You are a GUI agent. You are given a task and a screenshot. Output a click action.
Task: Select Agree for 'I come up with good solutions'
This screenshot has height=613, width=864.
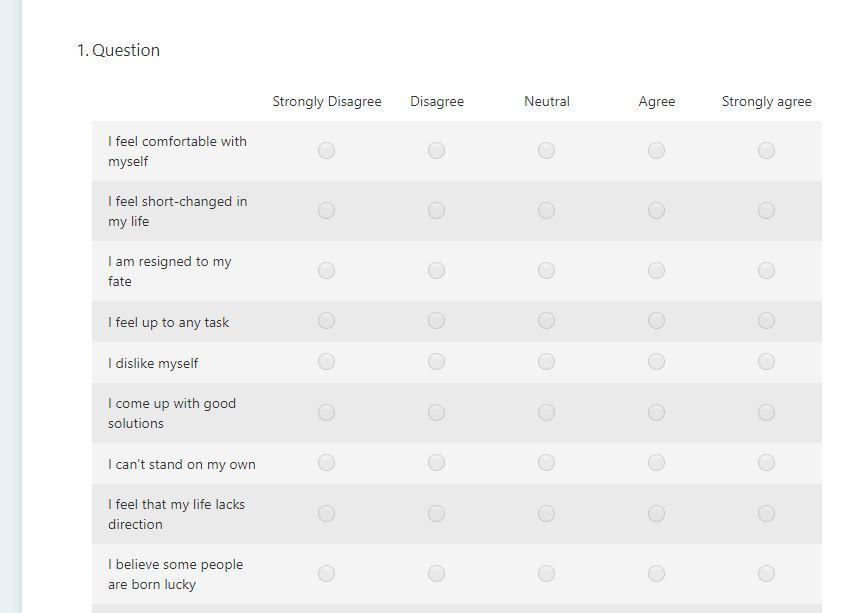tap(656, 412)
